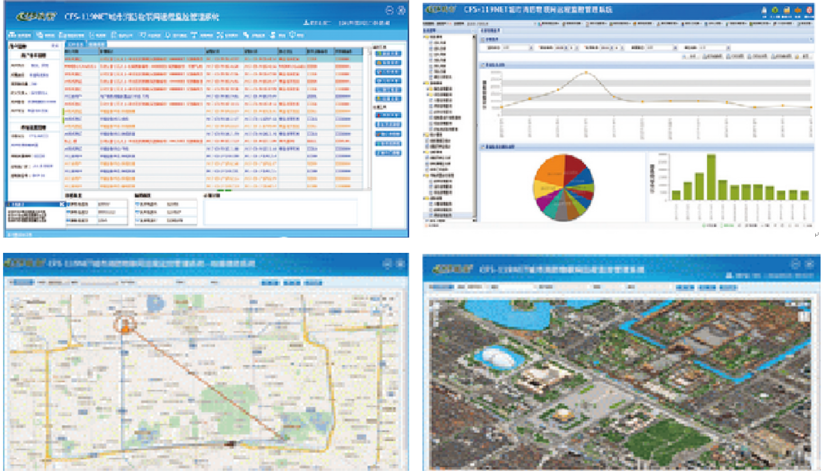Viewport: 821px width, 471px height.
Task: Click the first button below the statistics filter row
Action: pos(691,57)
